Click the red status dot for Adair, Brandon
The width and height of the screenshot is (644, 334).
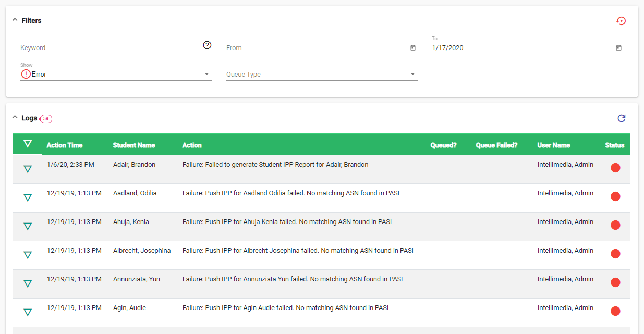(615, 168)
